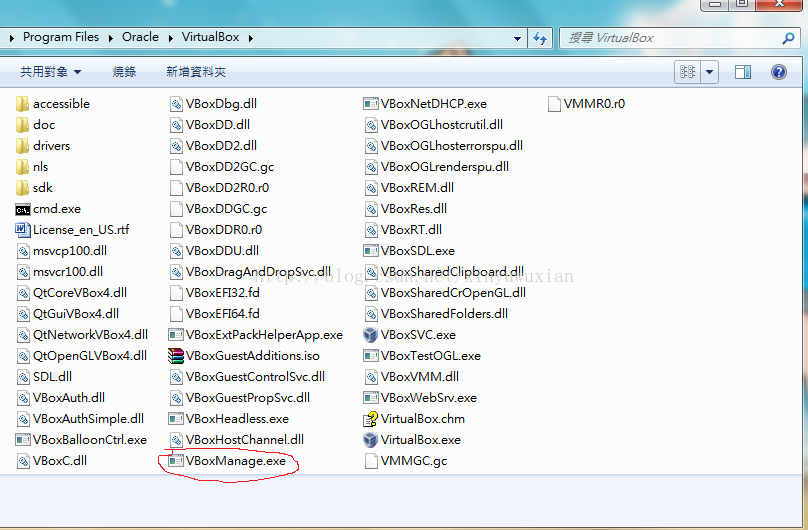This screenshot has height=530, width=808.
Task: Expand the arrow after Program Files
Action: coord(110,38)
